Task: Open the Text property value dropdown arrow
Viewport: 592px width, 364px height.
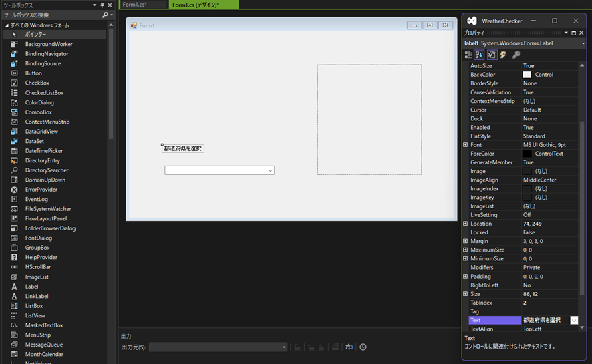Action: click(x=574, y=320)
